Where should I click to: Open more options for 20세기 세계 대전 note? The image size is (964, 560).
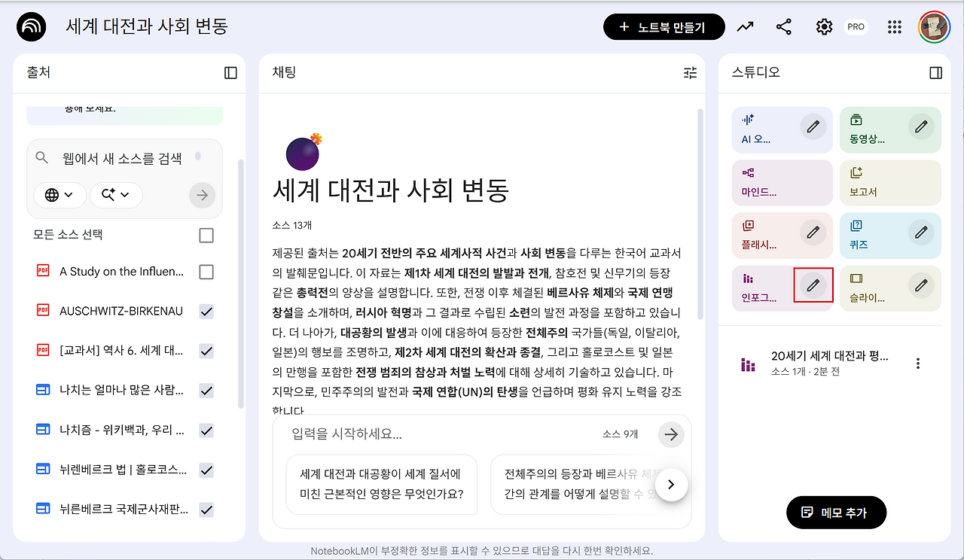(917, 364)
